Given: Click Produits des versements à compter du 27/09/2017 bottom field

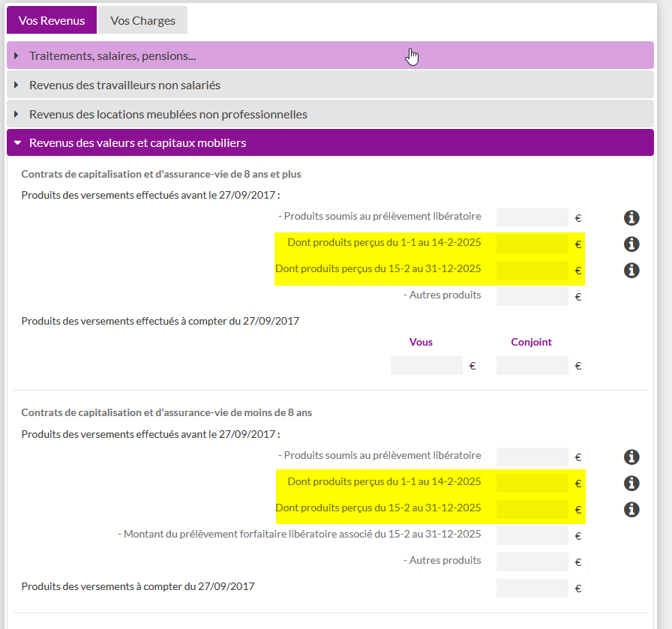Looking at the screenshot, I should tap(532, 588).
